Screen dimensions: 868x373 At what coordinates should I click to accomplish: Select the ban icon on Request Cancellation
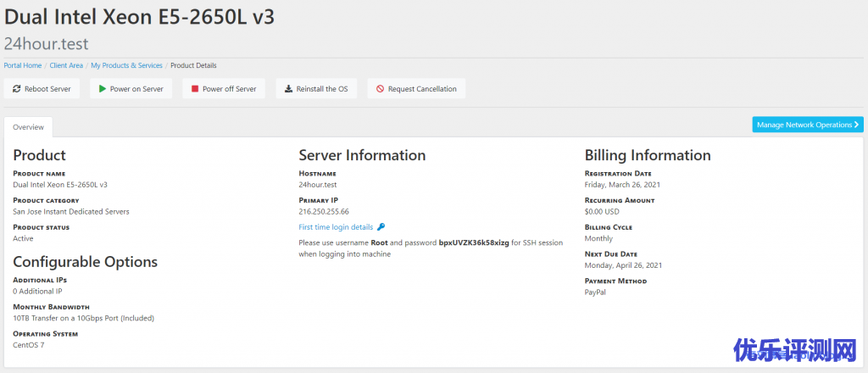point(380,89)
